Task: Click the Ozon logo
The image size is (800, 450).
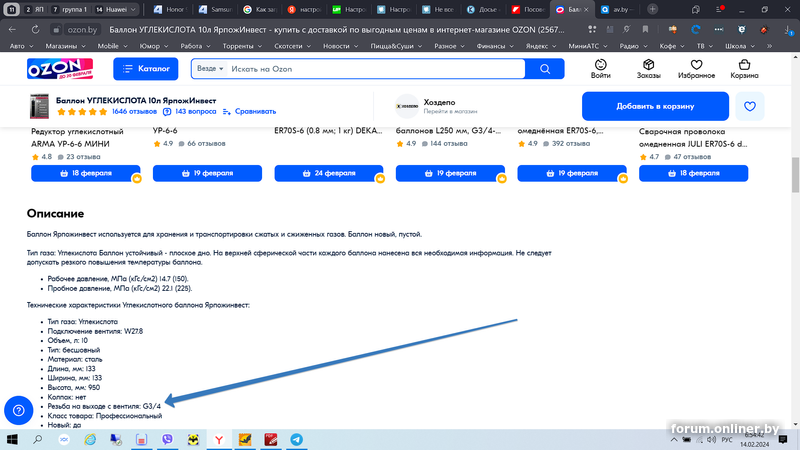Action: (60, 69)
